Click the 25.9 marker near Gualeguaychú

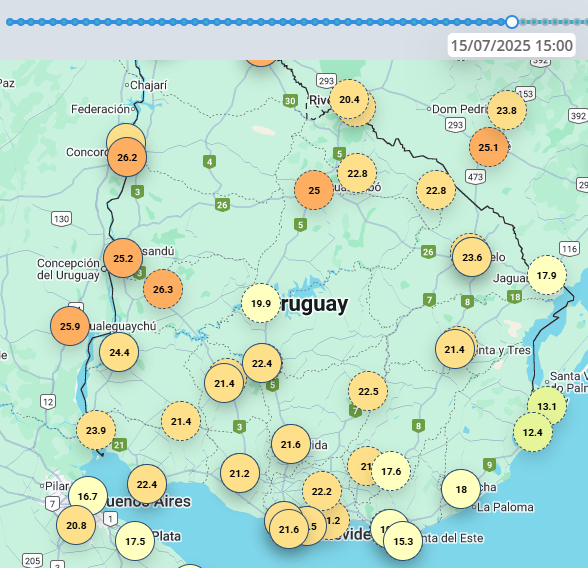[70, 326]
